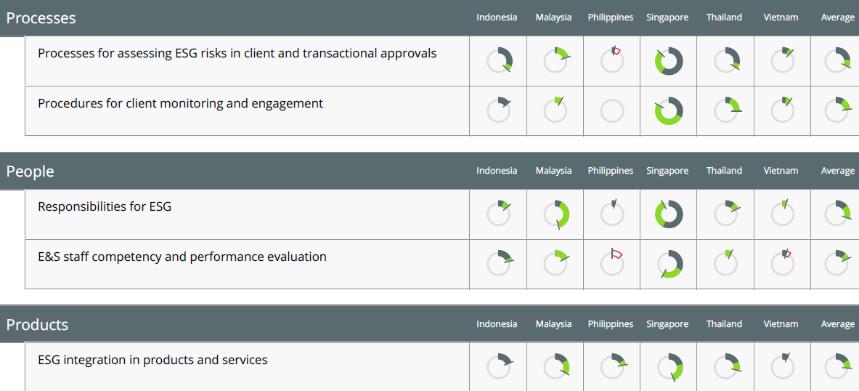Click 'Processes for assessing ESG risks' row label
The height and width of the screenshot is (391, 859).
click(237, 54)
